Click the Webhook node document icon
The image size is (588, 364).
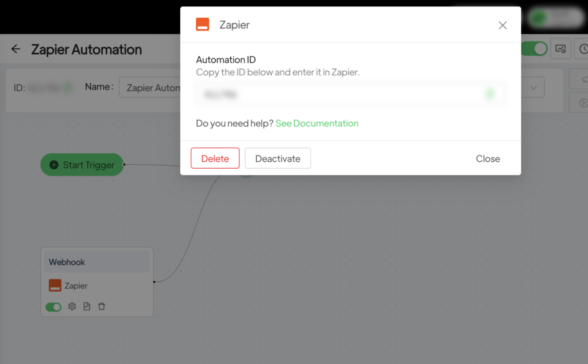(87, 307)
